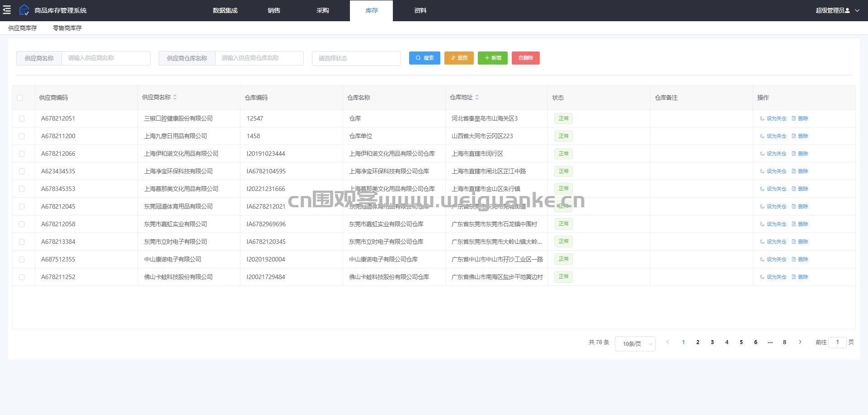Open the 销售 menu
Image resolution: width=868 pixels, height=415 pixels.
pyautogui.click(x=274, y=10)
